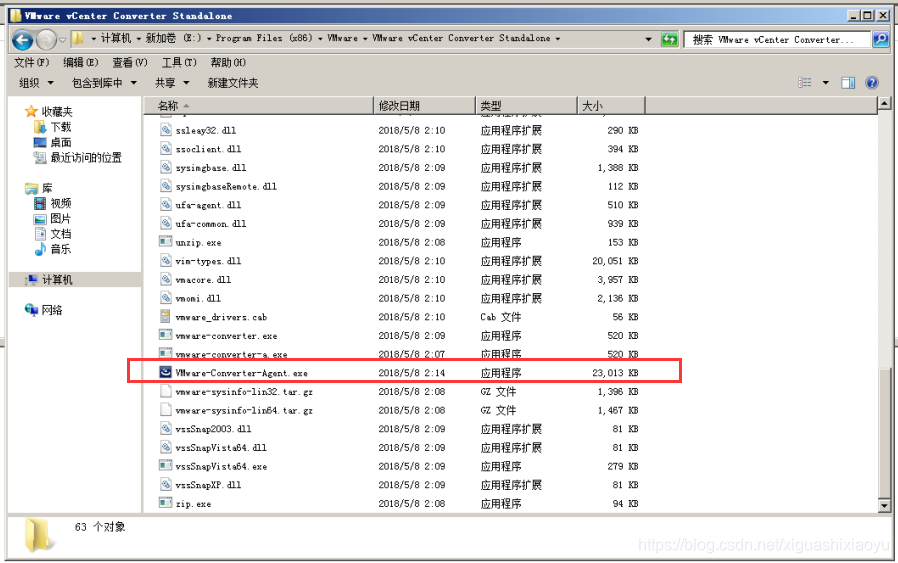Select the zip.exe file icon

tap(166, 503)
